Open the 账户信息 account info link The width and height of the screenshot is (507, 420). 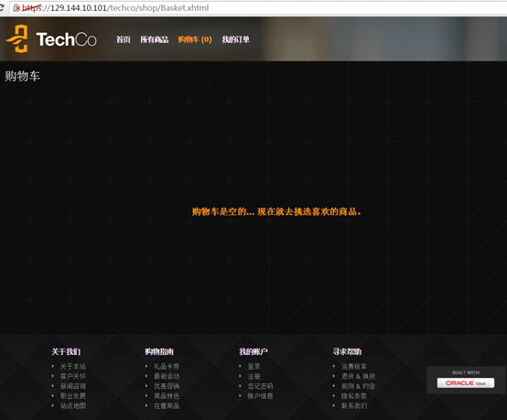point(260,395)
